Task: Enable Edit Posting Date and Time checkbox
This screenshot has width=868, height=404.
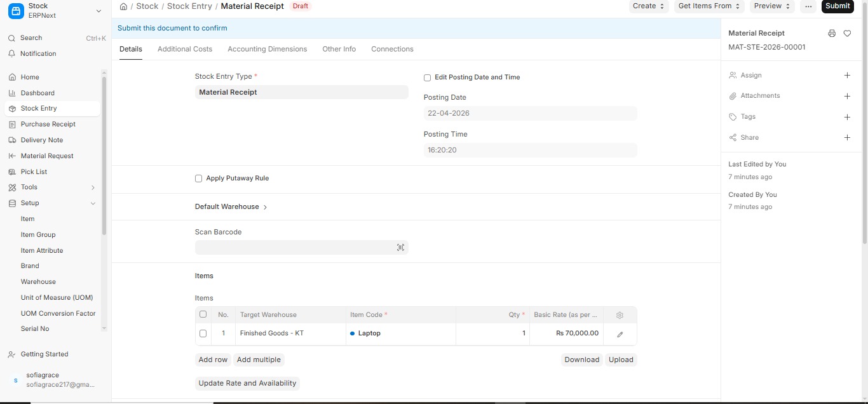Action: click(428, 77)
